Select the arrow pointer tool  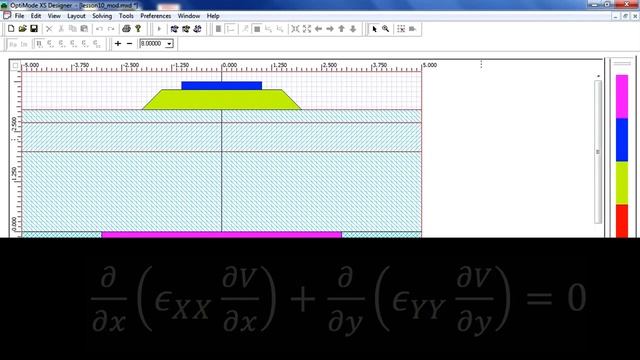point(374,29)
